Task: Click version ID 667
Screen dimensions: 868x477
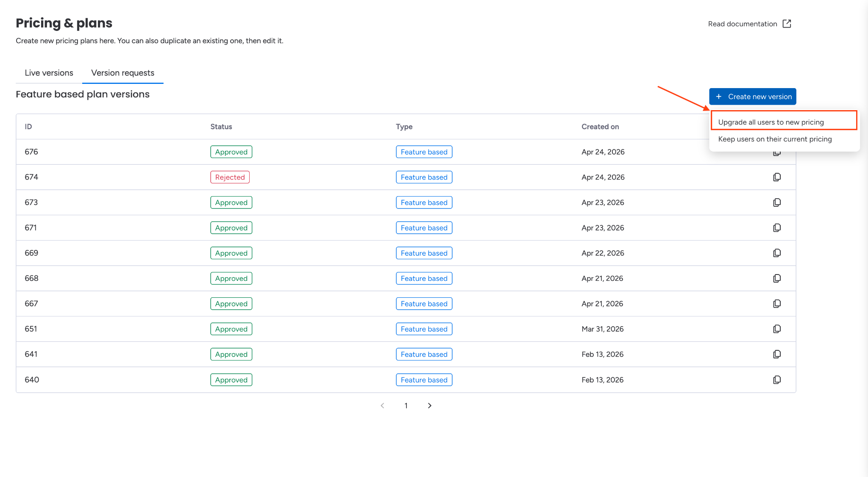Action: [x=31, y=304]
